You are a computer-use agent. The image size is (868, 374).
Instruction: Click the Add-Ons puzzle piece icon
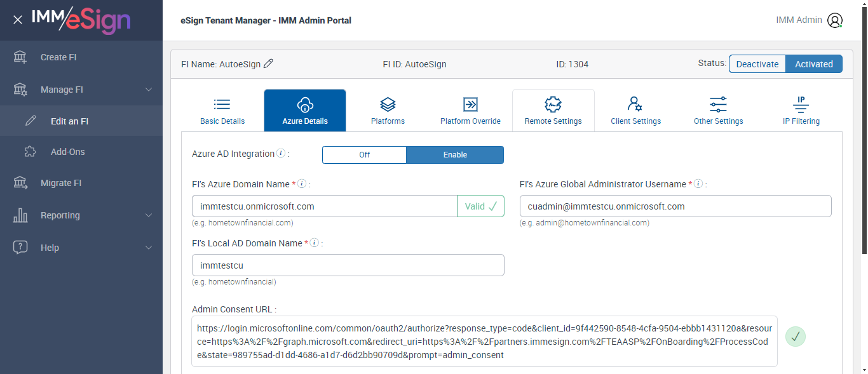coord(31,152)
